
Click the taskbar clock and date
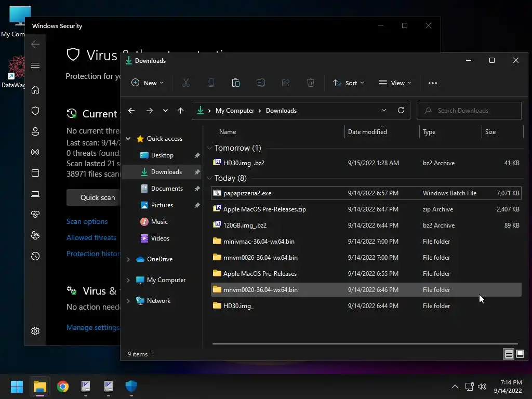point(508,387)
